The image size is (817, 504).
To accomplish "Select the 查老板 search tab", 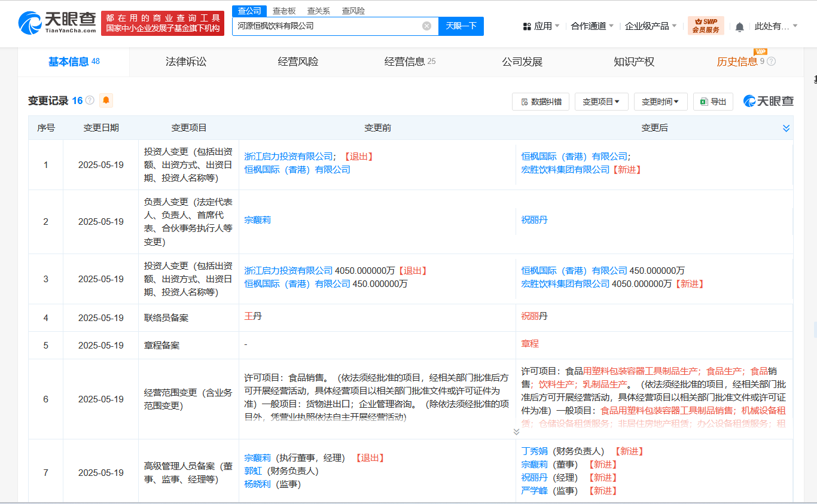I will (x=284, y=11).
